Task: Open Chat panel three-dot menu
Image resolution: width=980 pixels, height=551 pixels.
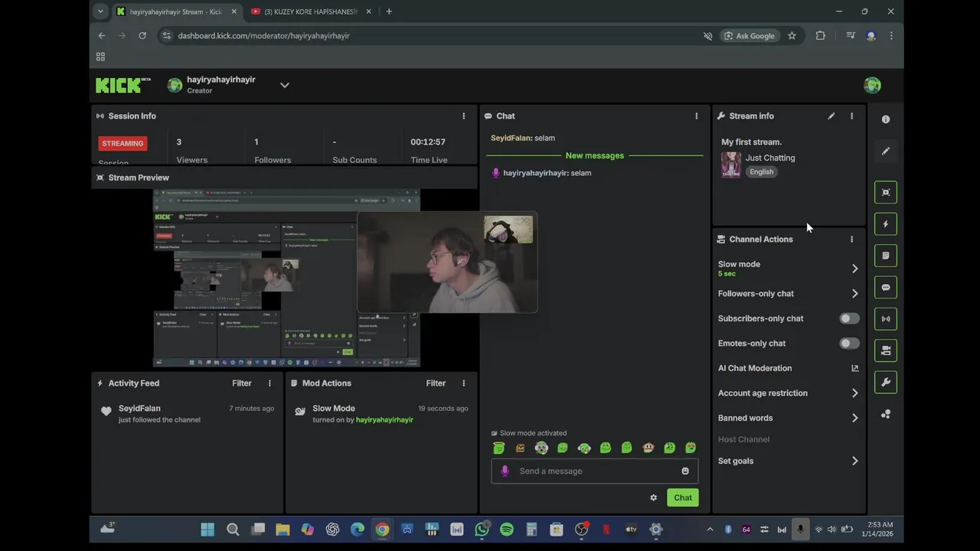Action: pyautogui.click(x=697, y=116)
